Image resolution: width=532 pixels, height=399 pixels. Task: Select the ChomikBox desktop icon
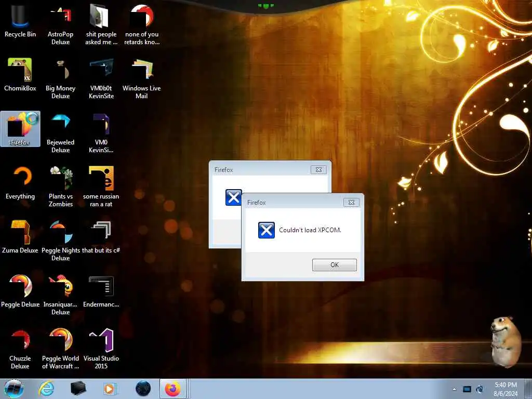coord(20,75)
